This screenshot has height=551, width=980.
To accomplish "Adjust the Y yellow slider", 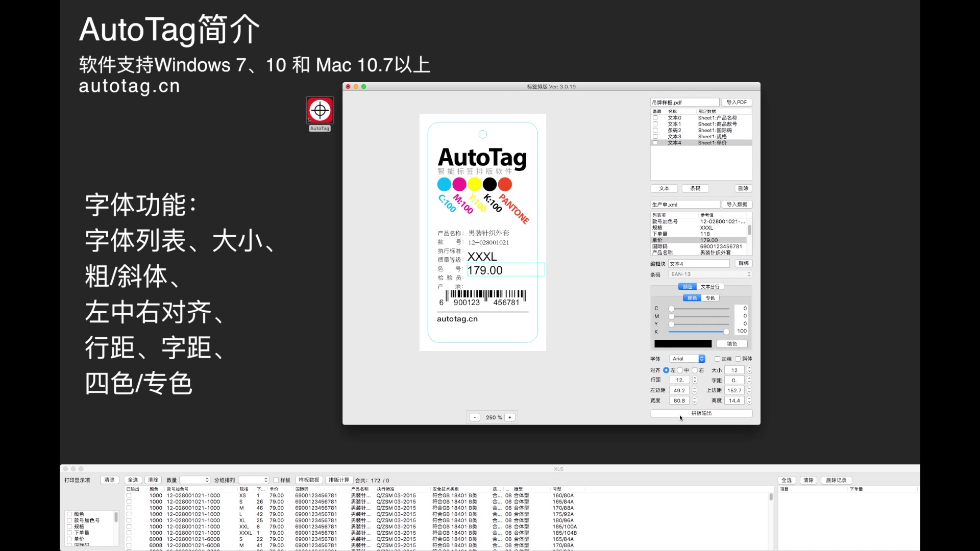I will click(699, 324).
